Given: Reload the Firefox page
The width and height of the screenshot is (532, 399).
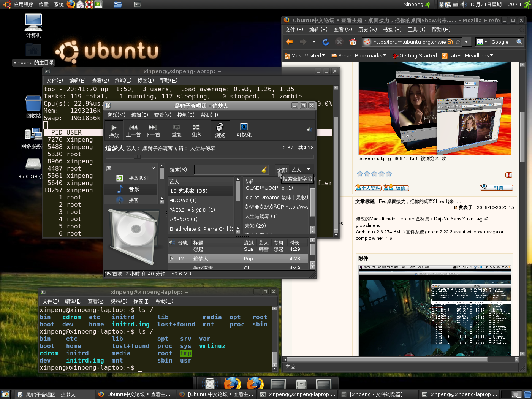Looking at the screenshot, I should click(x=326, y=42).
